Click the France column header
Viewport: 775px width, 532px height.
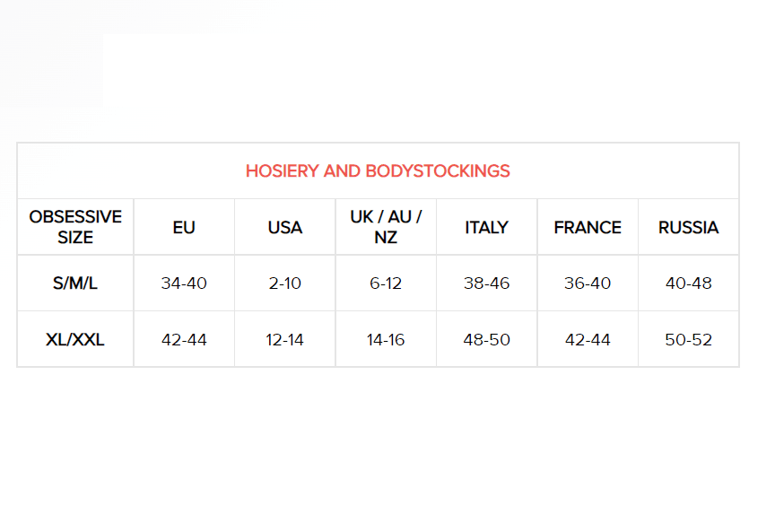point(588,227)
